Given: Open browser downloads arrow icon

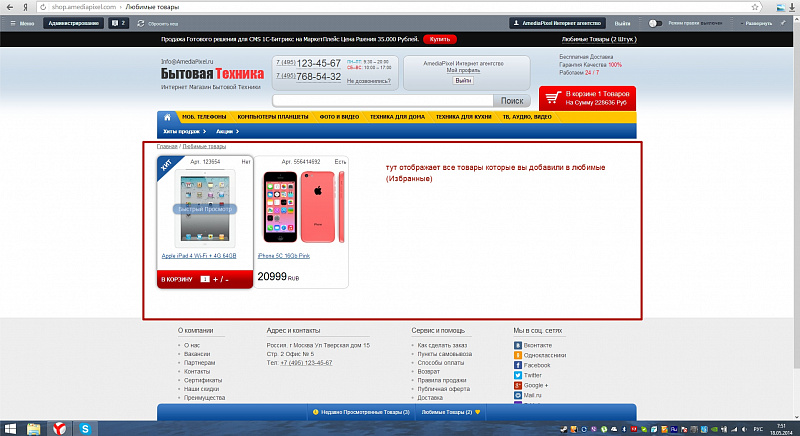Looking at the screenshot, I should [x=792, y=7].
